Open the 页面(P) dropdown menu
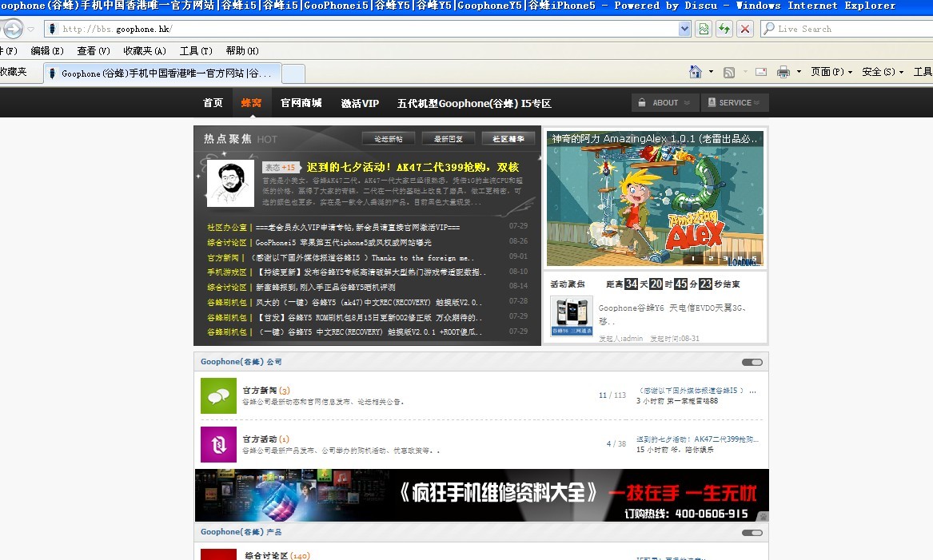Viewport: 933px width, 560px height. [831, 72]
